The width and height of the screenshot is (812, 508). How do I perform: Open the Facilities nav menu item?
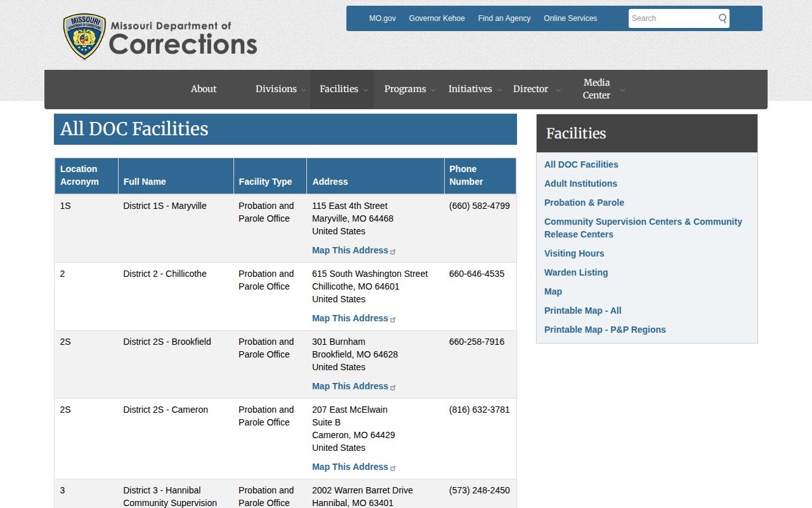(x=339, y=89)
